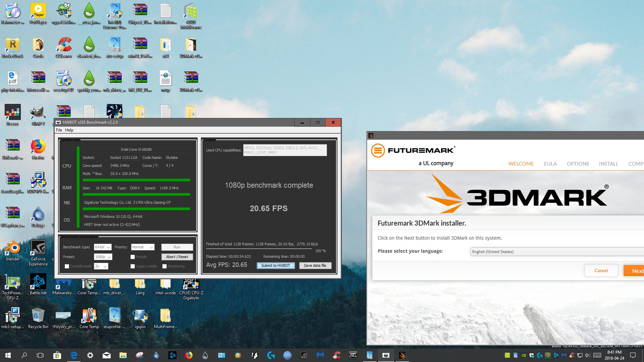Select the TechPowerUp GPU-Z desktop icon
Screen dimensions: 644x362
tap(13, 287)
